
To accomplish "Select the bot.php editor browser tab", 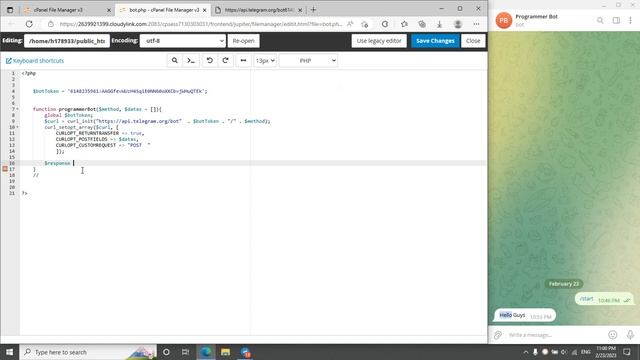I will tap(163, 10).
